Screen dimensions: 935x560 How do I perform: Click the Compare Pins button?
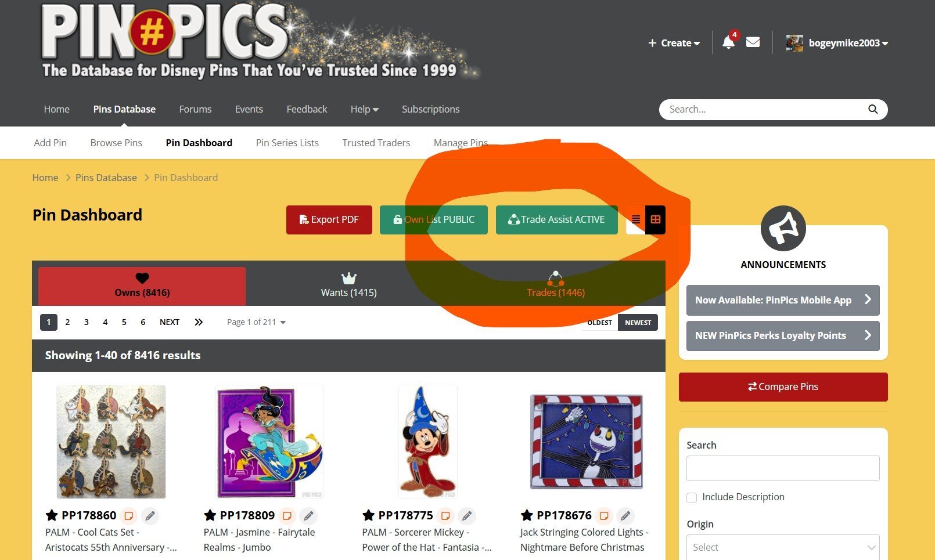click(x=783, y=386)
